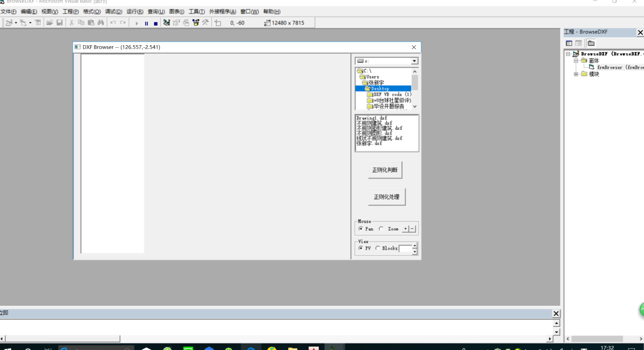Select 线状不规则建筑.dxf in file list
This screenshot has height=350, width=644.
tap(380, 138)
